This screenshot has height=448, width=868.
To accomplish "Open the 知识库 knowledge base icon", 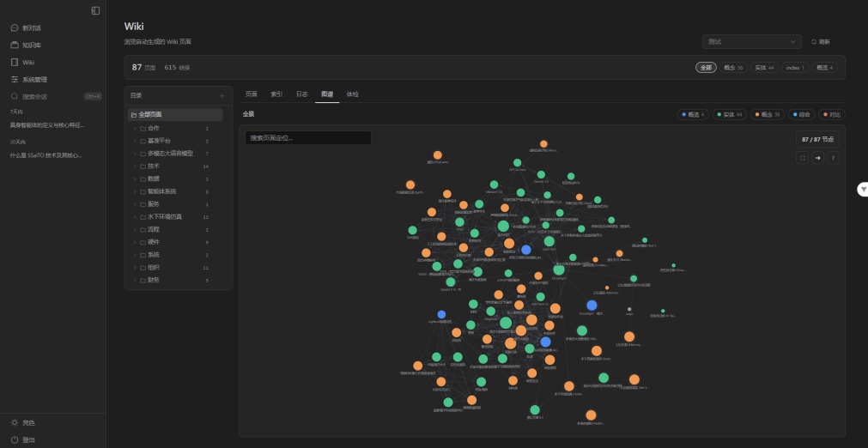I will point(15,45).
